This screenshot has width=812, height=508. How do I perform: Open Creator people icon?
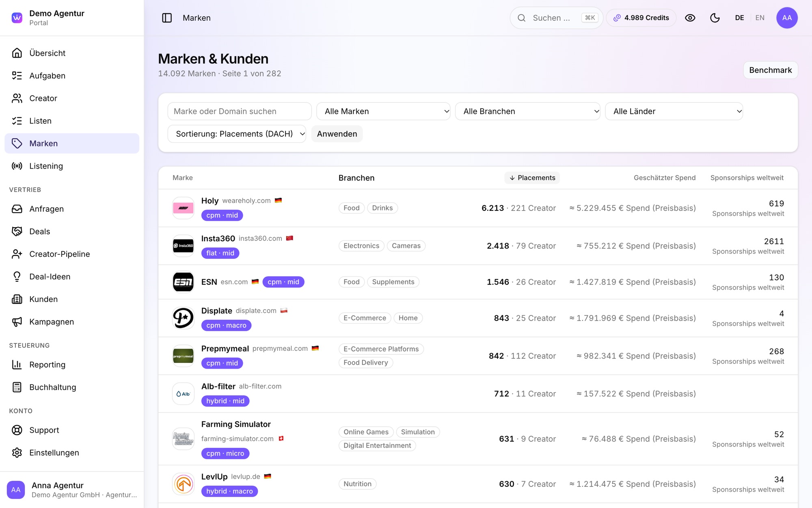(17, 98)
